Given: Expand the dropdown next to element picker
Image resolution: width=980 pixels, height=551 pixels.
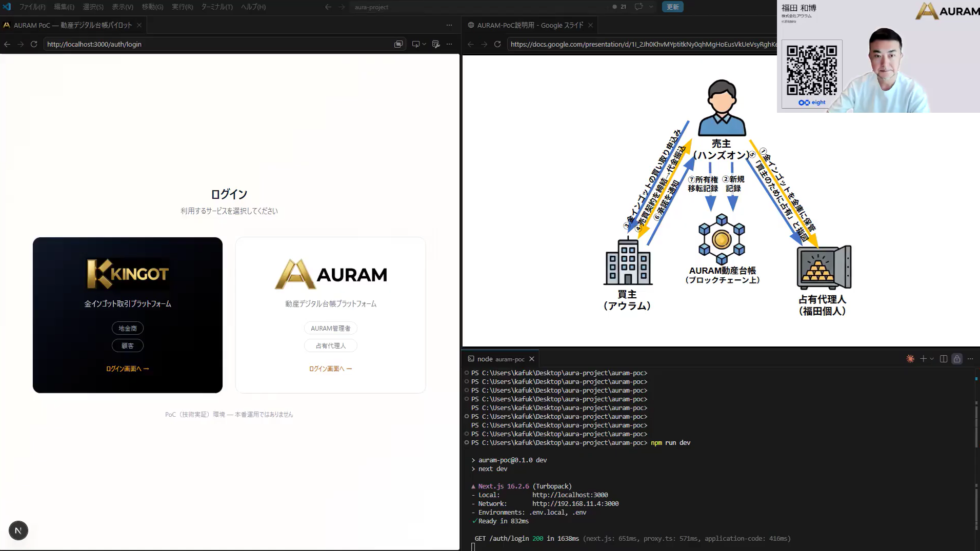Looking at the screenshot, I should [424, 44].
